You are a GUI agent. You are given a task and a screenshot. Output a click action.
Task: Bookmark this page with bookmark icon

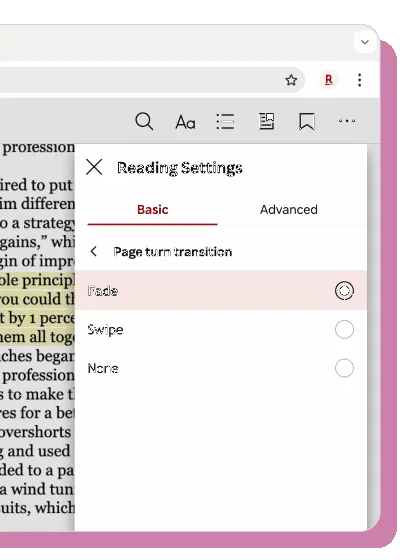tap(307, 121)
